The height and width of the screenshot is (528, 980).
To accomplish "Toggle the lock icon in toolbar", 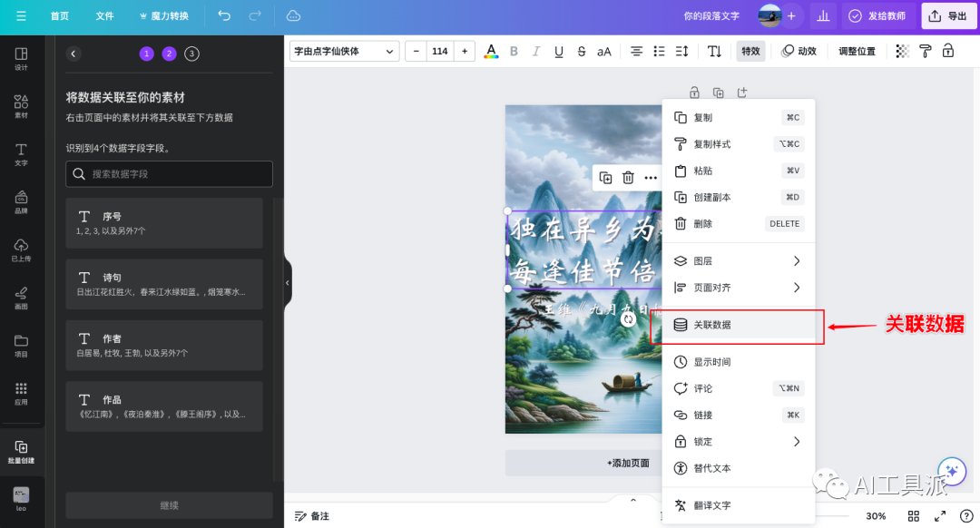I will coord(948,51).
